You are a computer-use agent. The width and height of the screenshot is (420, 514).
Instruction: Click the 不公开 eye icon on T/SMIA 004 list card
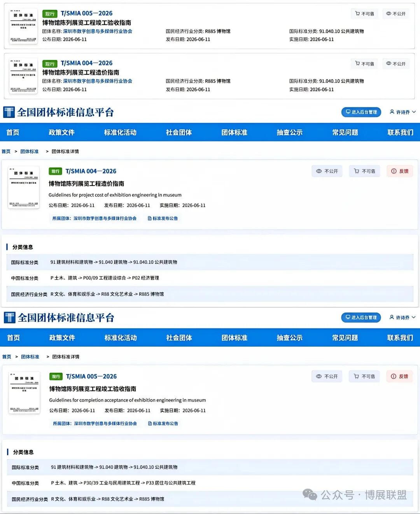396,63
